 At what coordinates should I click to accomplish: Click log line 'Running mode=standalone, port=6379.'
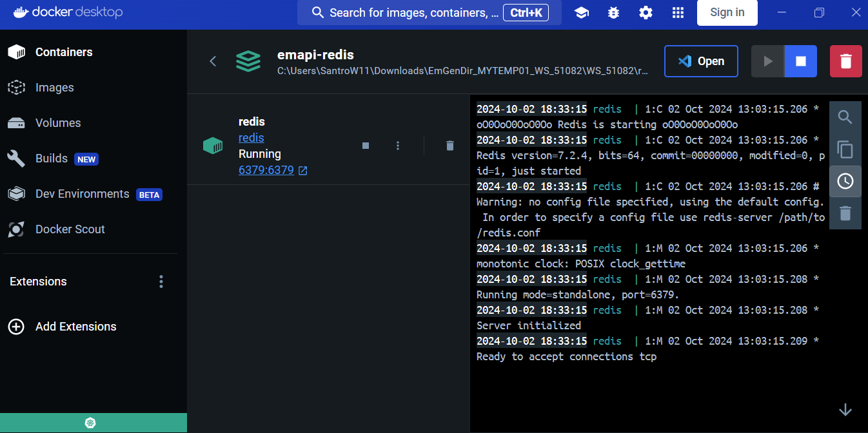(578, 294)
